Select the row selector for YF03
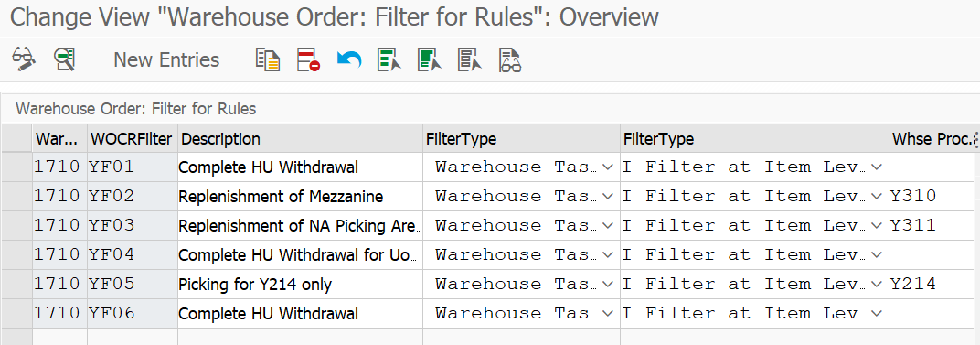Image resolution: width=980 pixels, height=345 pixels. coord(16,225)
